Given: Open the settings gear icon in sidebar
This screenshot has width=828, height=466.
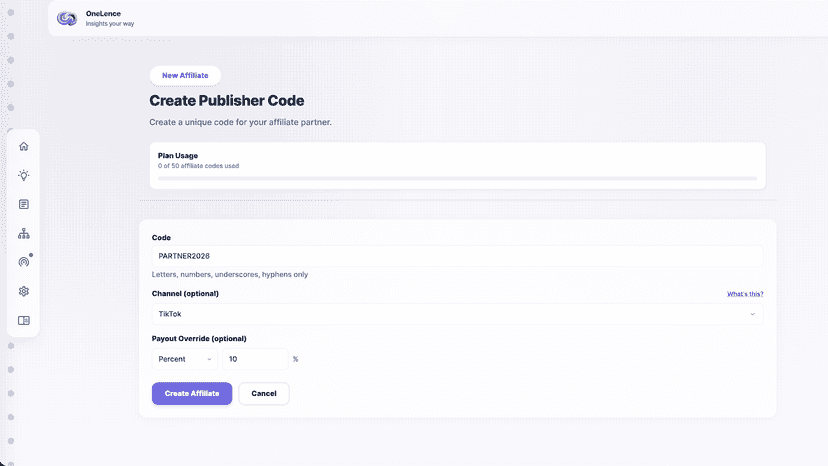Looking at the screenshot, I should (24, 291).
